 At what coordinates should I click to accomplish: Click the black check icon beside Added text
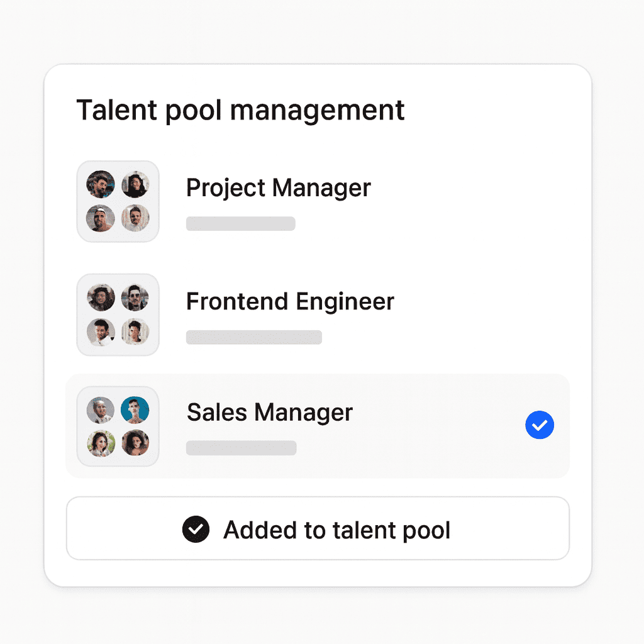pyautogui.click(x=196, y=530)
